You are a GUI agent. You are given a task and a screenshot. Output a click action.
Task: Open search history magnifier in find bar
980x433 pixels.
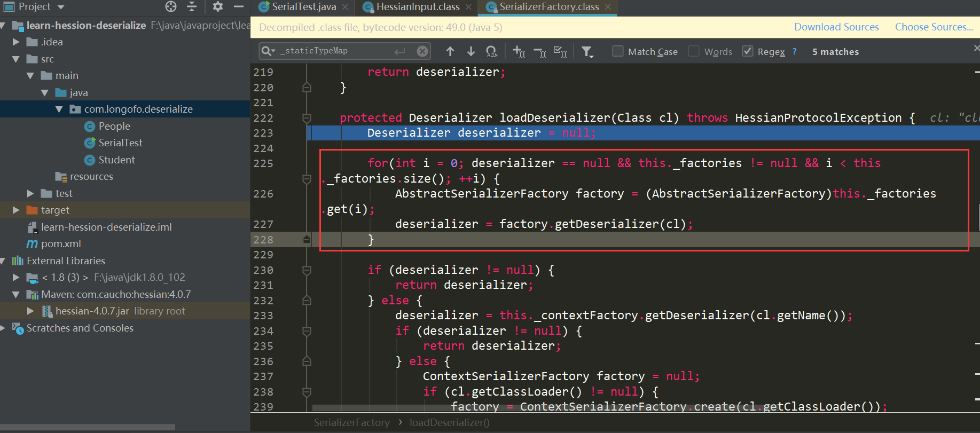point(268,51)
